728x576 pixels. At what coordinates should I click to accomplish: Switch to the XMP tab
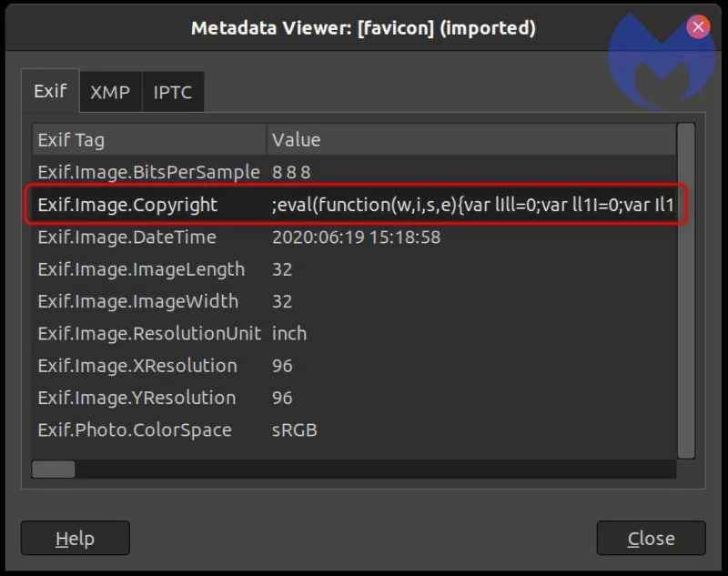click(109, 91)
